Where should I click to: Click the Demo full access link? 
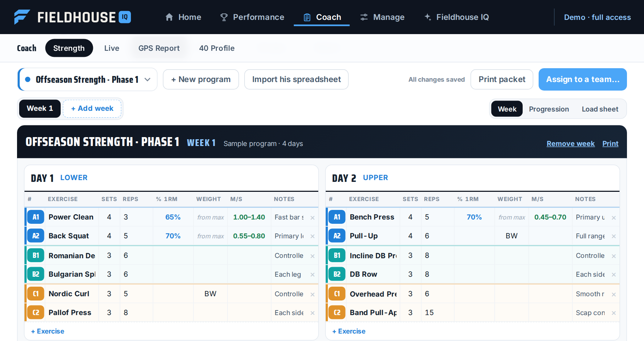pos(598,17)
